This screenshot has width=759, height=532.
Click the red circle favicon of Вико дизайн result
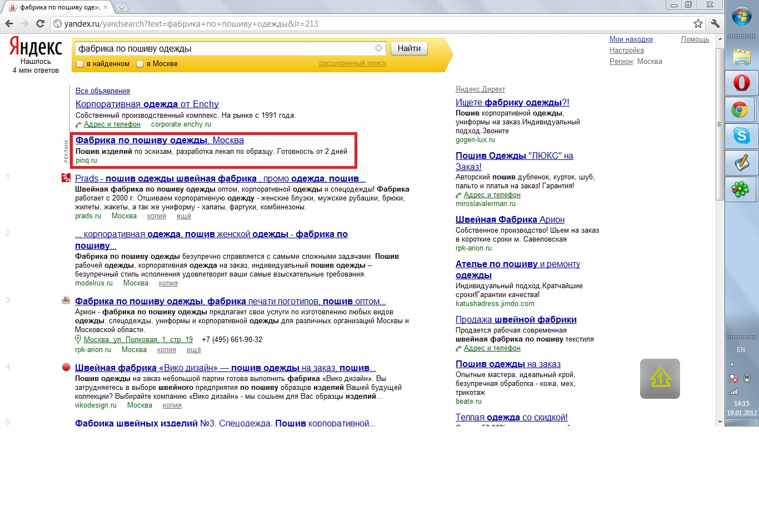66,367
